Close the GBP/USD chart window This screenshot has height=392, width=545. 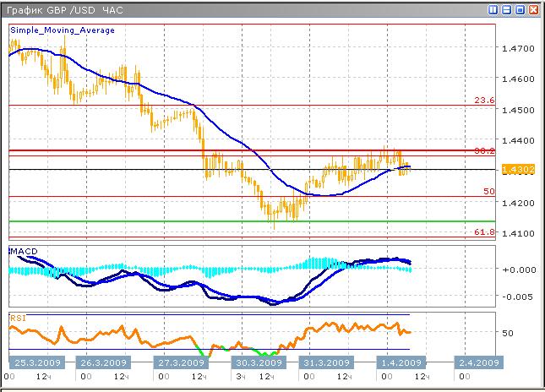(x=534, y=10)
